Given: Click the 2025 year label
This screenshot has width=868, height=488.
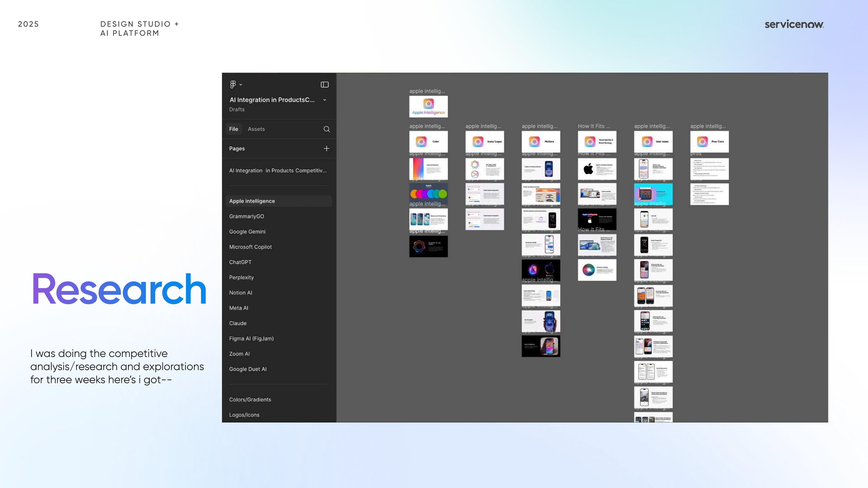Looking at the screenshot, I should [28, 24].
